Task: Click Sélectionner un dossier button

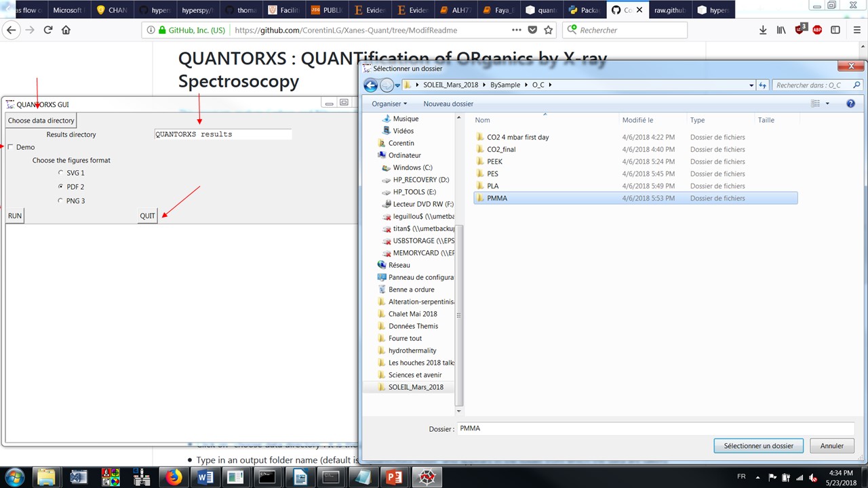Action: [x=758, y=446]
